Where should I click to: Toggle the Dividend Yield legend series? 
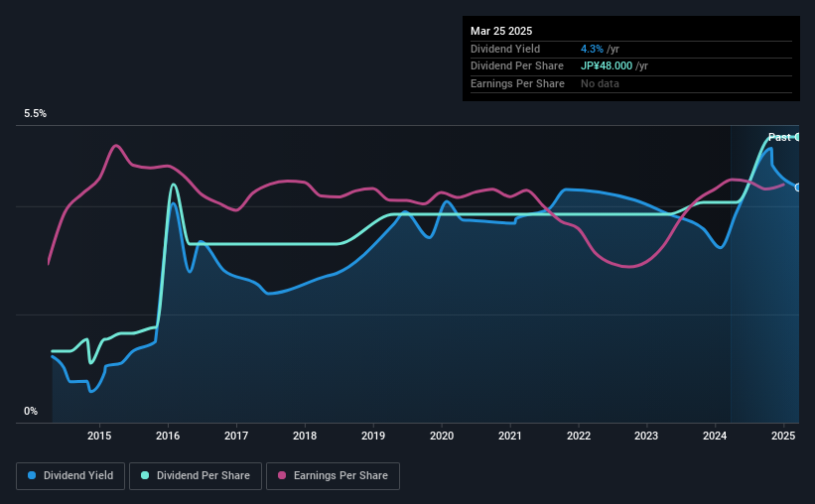[70, 475]
